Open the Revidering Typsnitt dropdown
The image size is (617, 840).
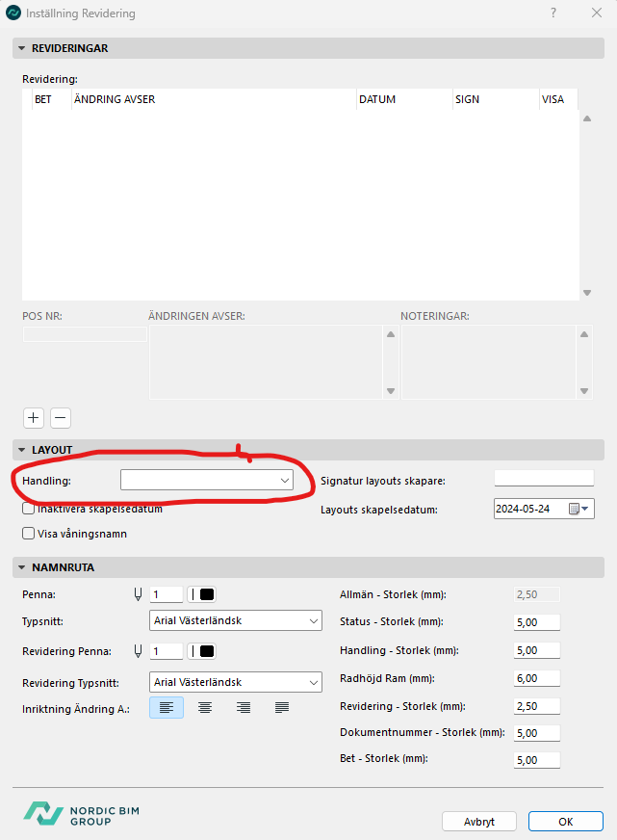coord(237,682)
